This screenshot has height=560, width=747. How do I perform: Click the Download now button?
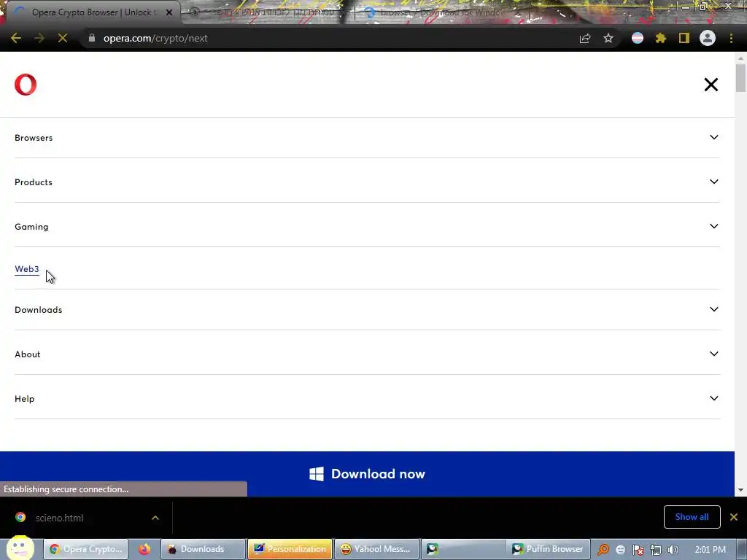tap(367, 474)
